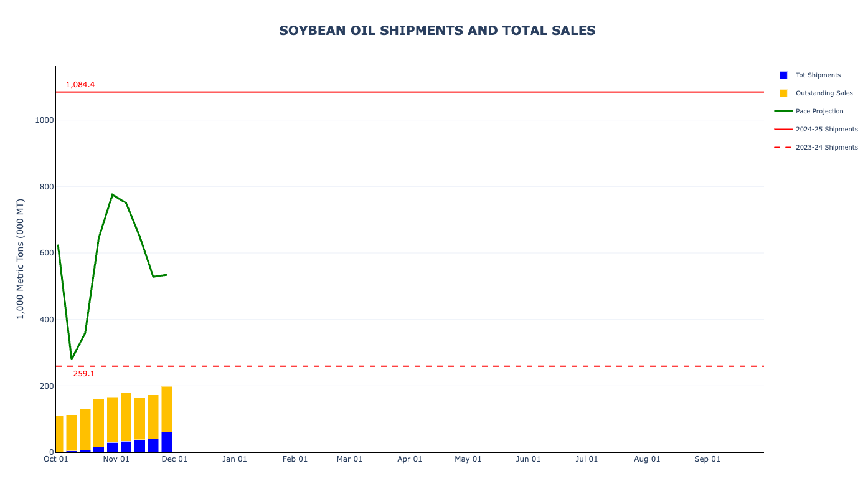This screenshot has height=486, width=868.
Task: Click the yellow Outstanding Sales legend square
Action: (783, 93)
